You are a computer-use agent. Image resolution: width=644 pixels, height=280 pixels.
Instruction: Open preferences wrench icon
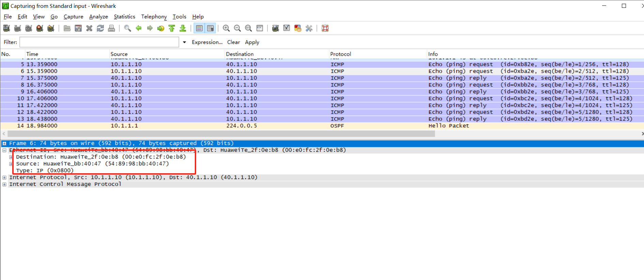coord(309,28)
